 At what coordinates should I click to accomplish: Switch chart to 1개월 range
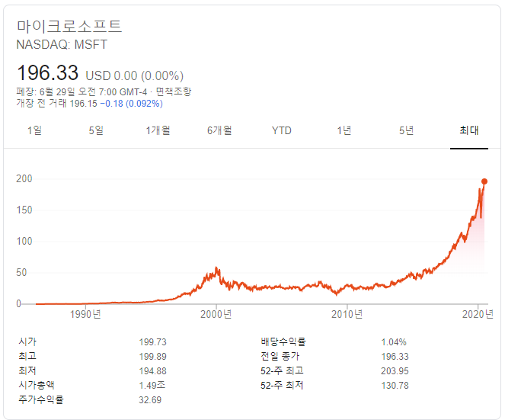pos(158,130)
